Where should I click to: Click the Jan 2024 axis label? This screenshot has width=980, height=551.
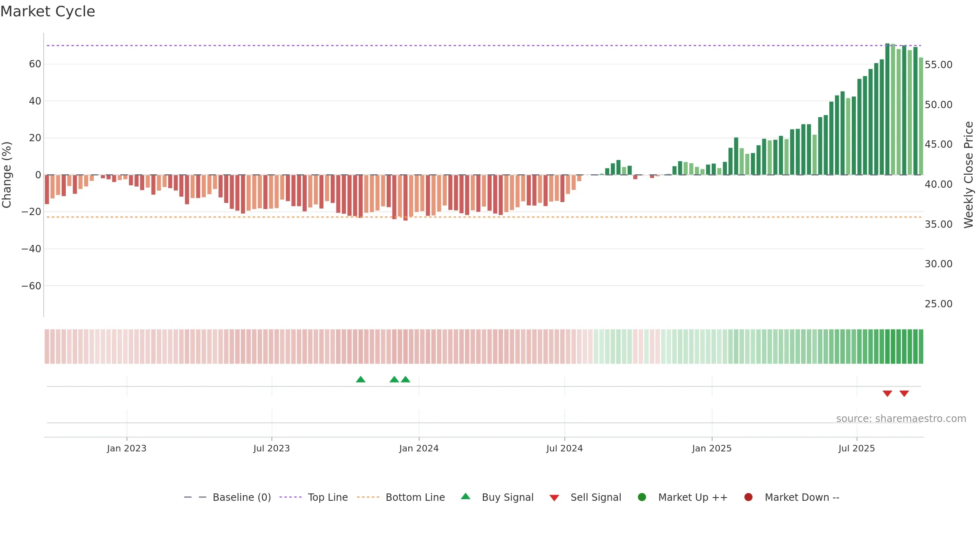[x=419, y=448]
